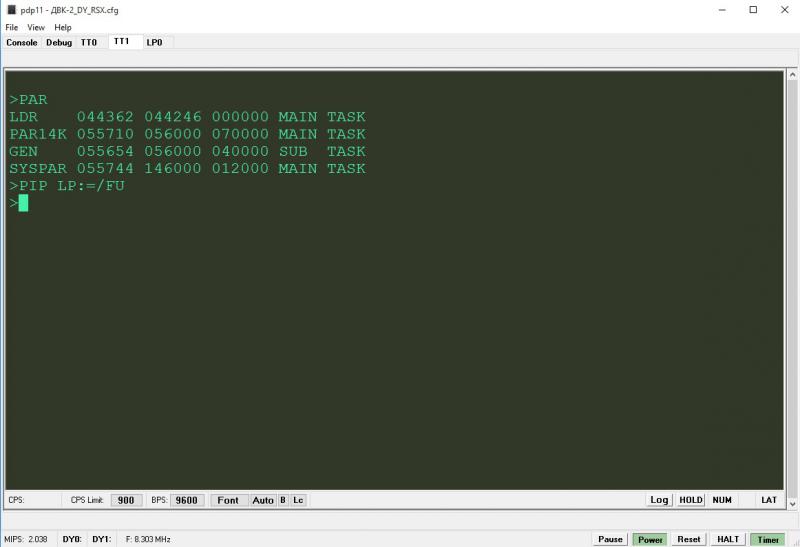Viewport: 800px width, 547px height.
Task: Click the BPS 9600 field
Action: pos(187,500)
